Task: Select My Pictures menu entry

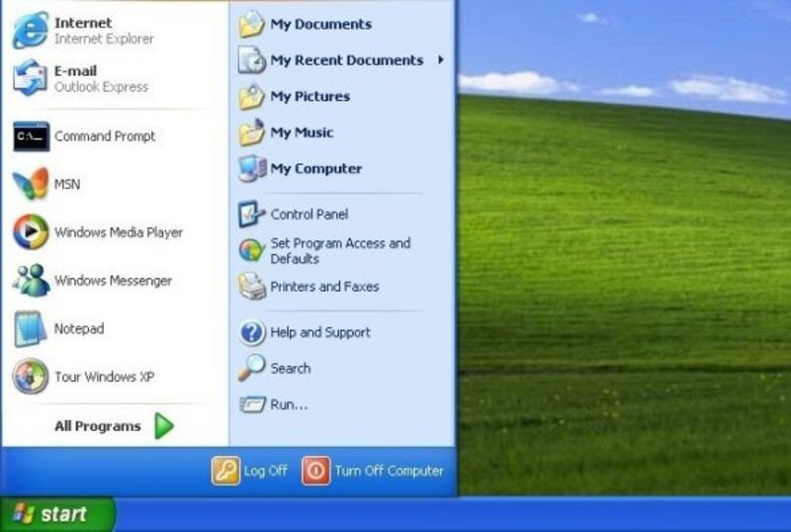Action: click(x=308, y=97)
